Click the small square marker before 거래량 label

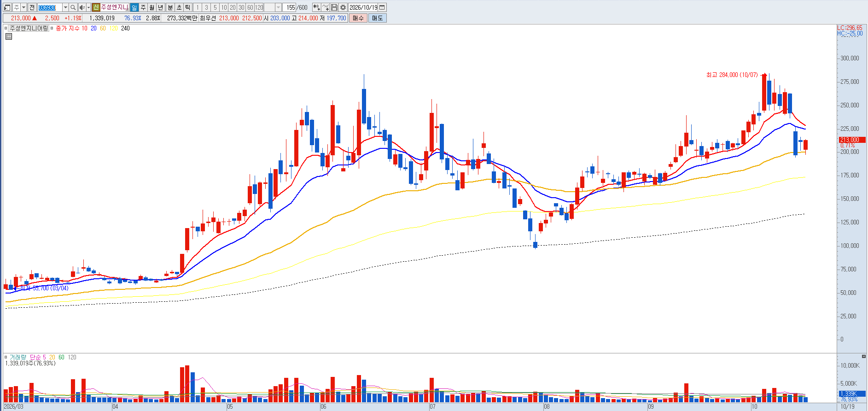coord(6,357)
